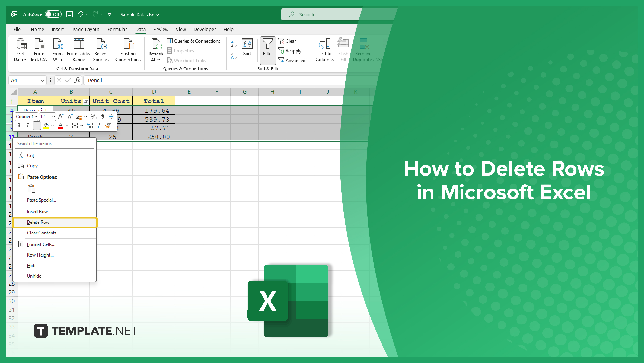Click the Select All corner triangle
644x363 pixels.
[14, 92]
